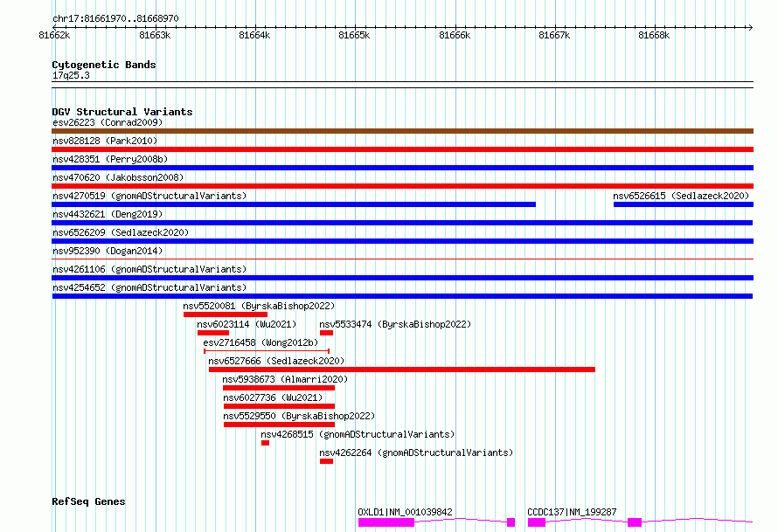This screenshot has height=532, width=778.
Task: Open nsv5938673 (Almarri2020) label
Action: click(x=285, y=379)
